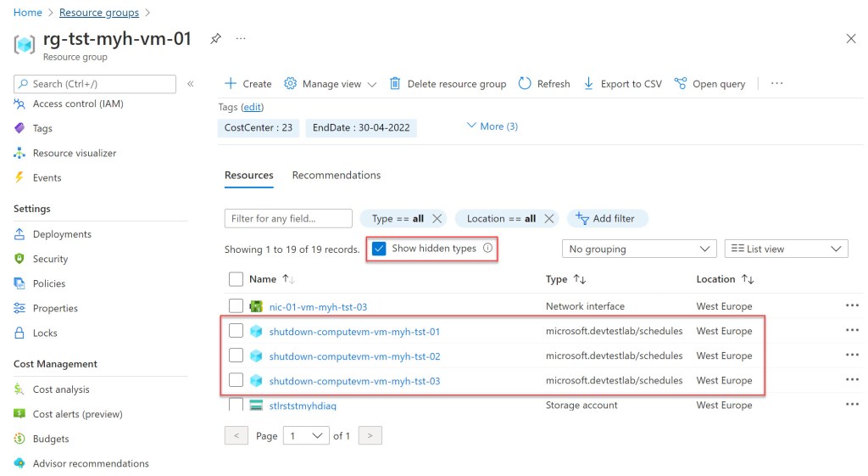The height and width of the screenshot is (476, 868).
Task: Open the Locks settings page
Action: click(45, 333)
